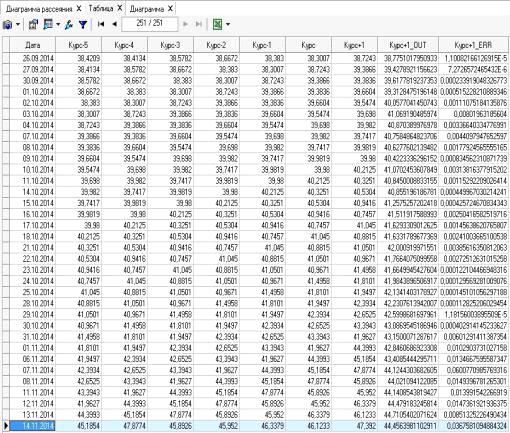The height and width of the screenshot is (433, 510).
Task: Click the record counter field showing 251 / 251
Action: (x=150, y=24)
